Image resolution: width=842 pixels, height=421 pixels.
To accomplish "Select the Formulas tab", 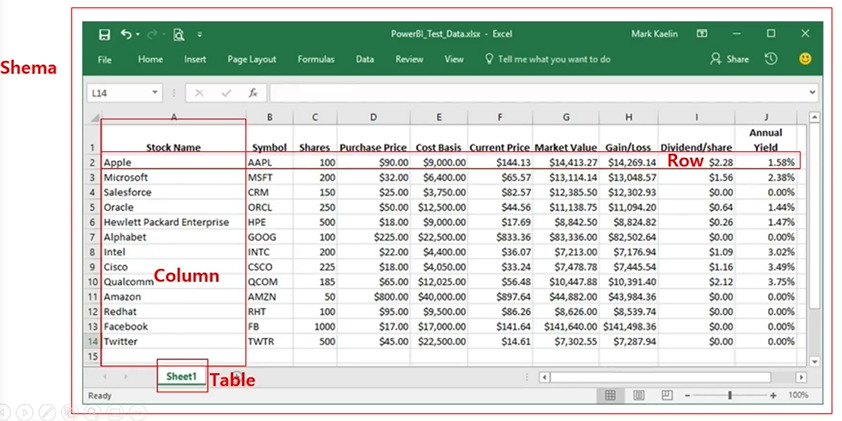I will point(316,60).
